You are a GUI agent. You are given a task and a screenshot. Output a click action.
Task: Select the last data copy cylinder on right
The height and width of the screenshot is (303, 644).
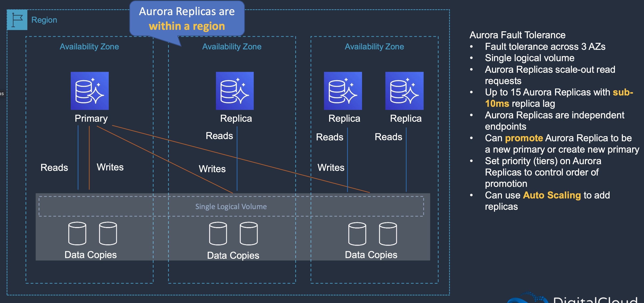pyautogui.click(x=388, y=234)
